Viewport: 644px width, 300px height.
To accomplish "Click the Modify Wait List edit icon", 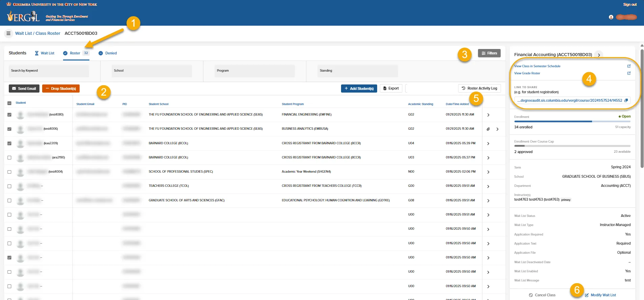I will click(587, 295).
